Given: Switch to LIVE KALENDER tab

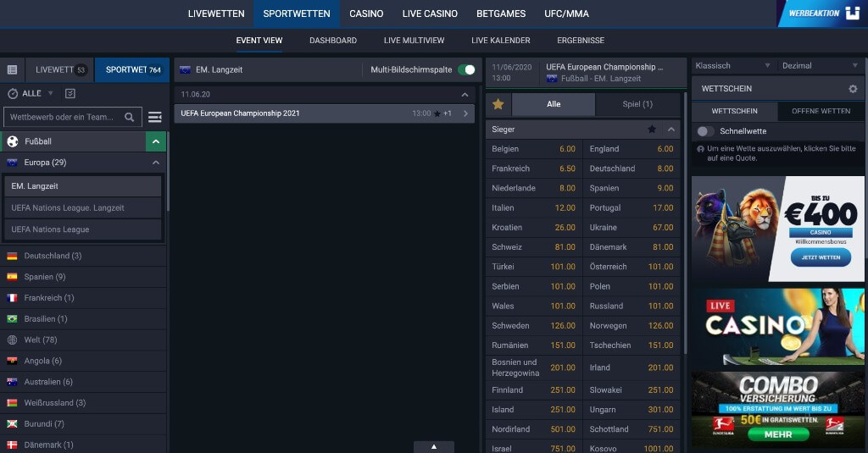Looking at the screenshot, I should (x=500, y=41).
